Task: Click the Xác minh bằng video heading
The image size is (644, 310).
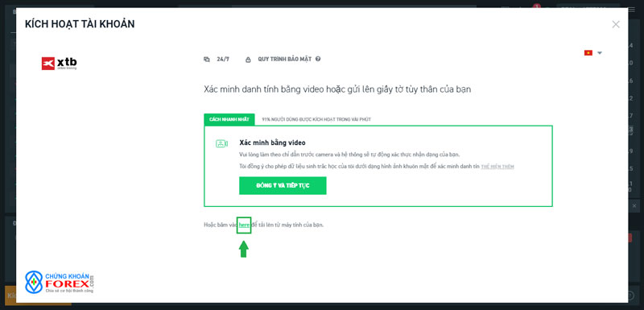Action: [272, 143]
